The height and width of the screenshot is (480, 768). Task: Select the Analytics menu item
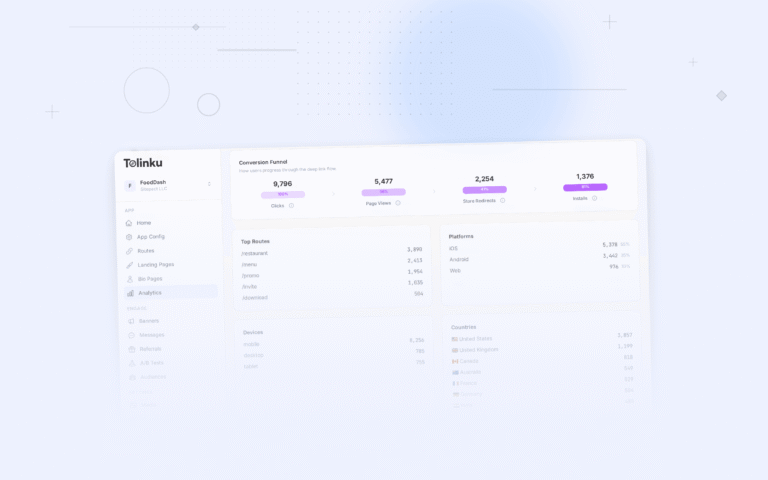(171, 292)
